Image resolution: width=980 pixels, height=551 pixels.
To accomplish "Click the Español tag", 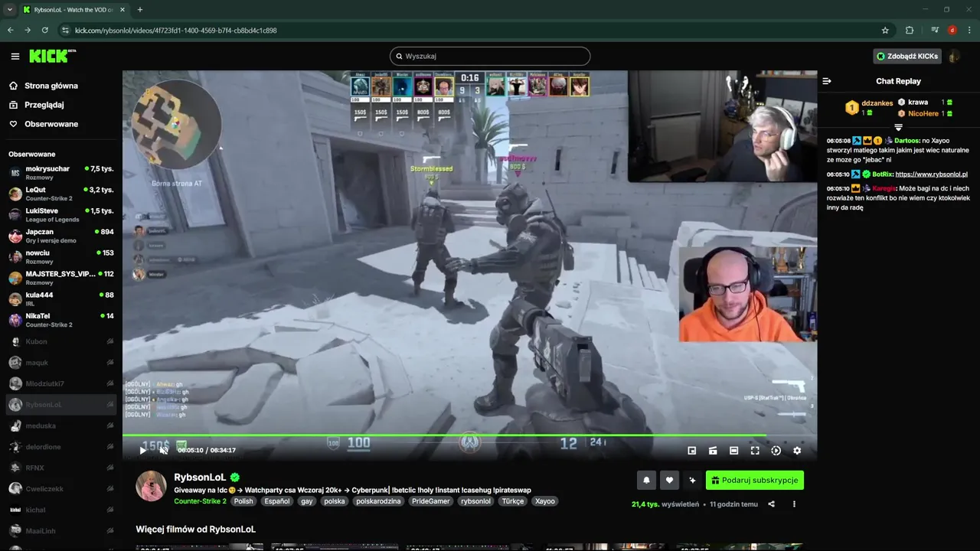I will tap(276, 501).
